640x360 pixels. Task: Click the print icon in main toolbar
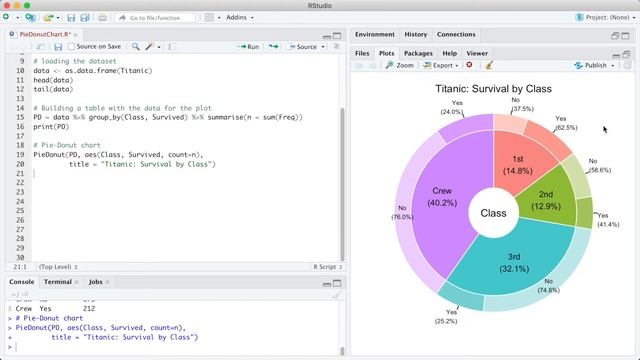click(102, 18)
